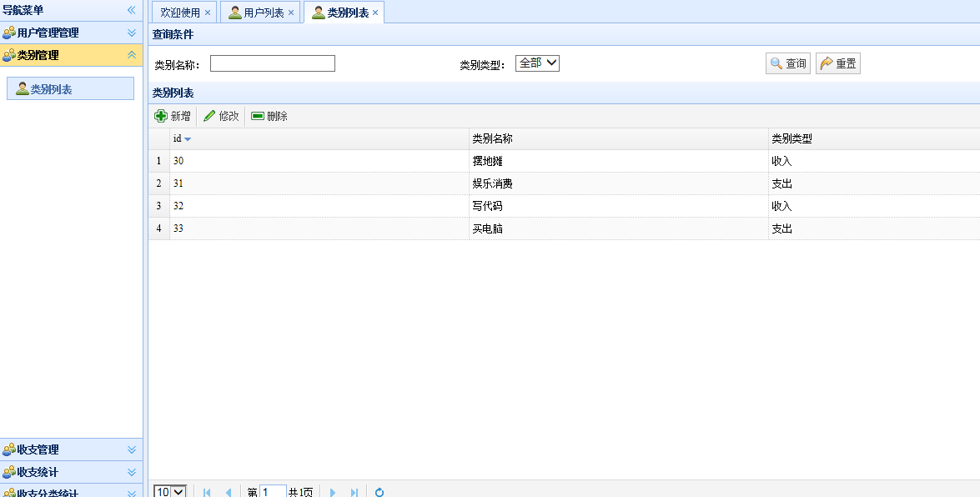Click the 查询 search button
This screenshot has height=497, width=980.
click(x=788, y=63)
